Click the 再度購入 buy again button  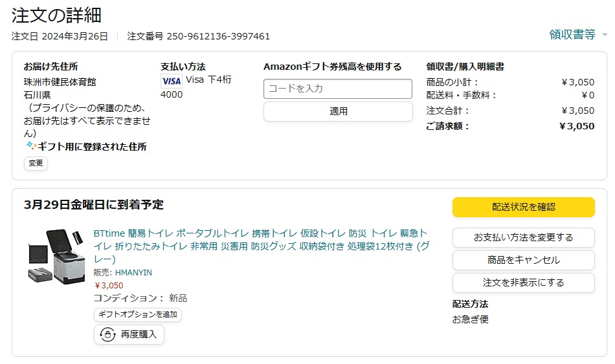coord(129,334)
